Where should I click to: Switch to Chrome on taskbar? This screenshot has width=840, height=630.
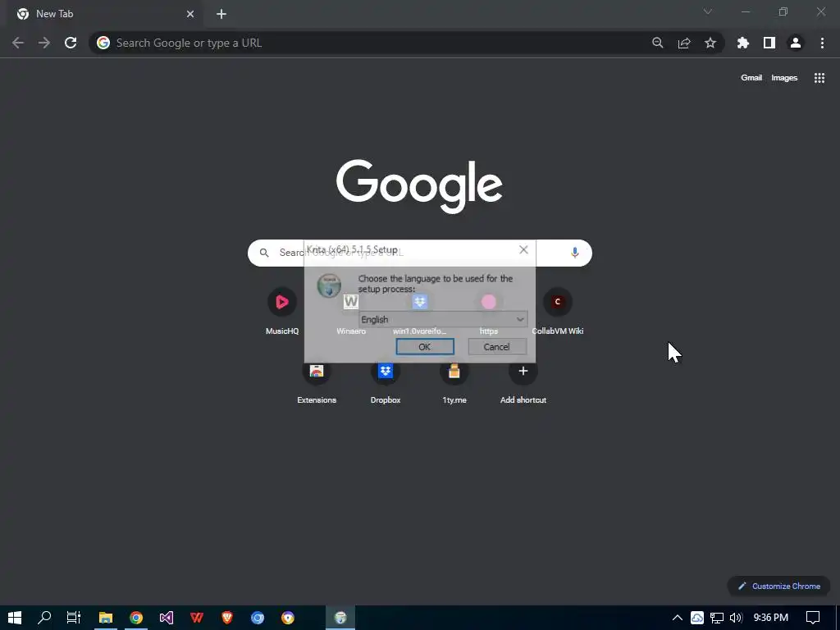[x=136, y=618]
